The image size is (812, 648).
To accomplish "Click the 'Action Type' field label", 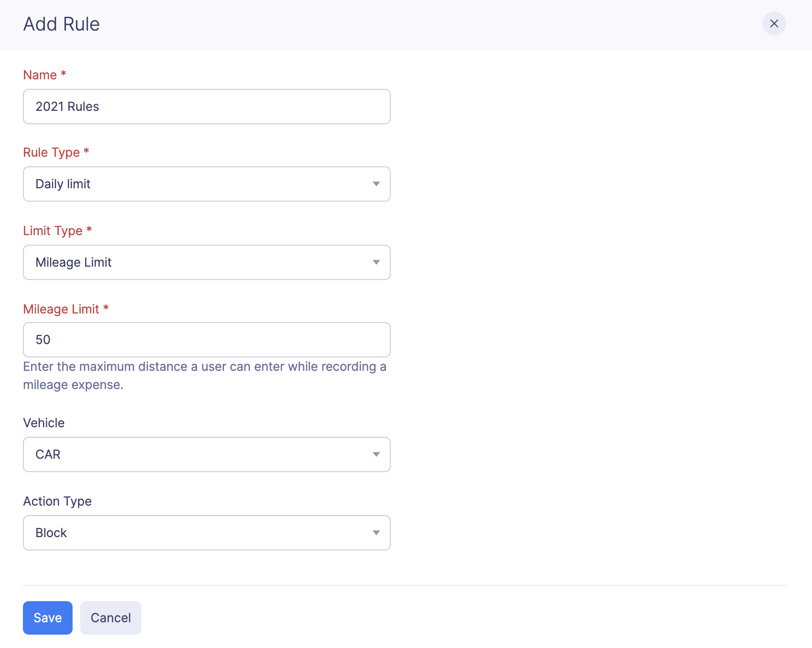I will 57,501.
